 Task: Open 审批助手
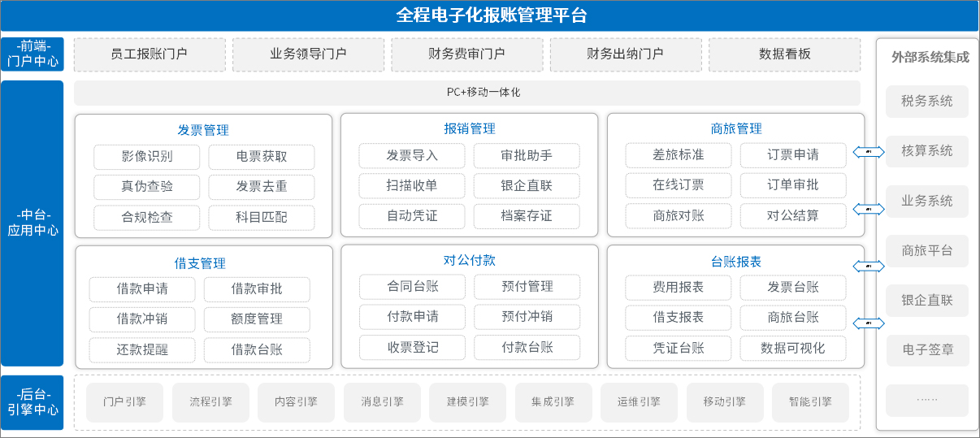527,155
